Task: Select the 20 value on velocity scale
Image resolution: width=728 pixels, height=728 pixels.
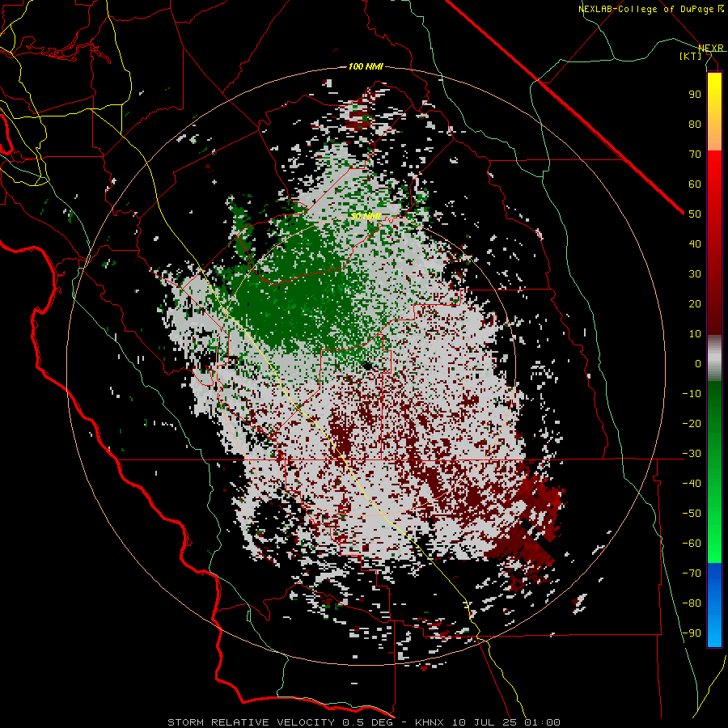Action: [695, 303]
